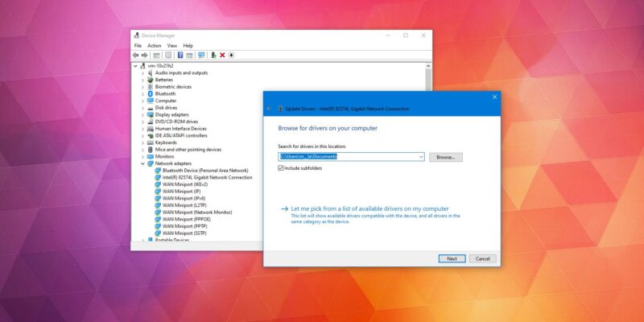644x322 pixels.
Task: Click the back arrow in Update Drivers dialog
Action: tap(269, 109)
